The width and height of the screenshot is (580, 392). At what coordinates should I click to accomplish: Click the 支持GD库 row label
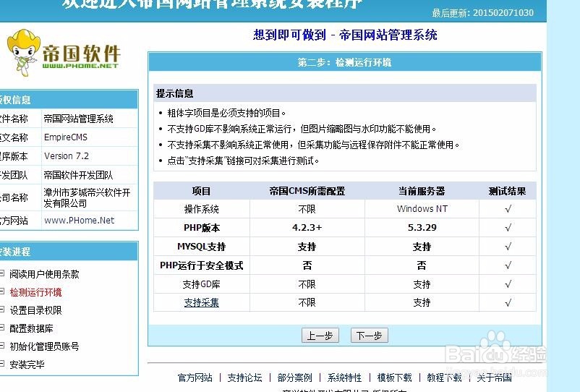pos(202,284)
